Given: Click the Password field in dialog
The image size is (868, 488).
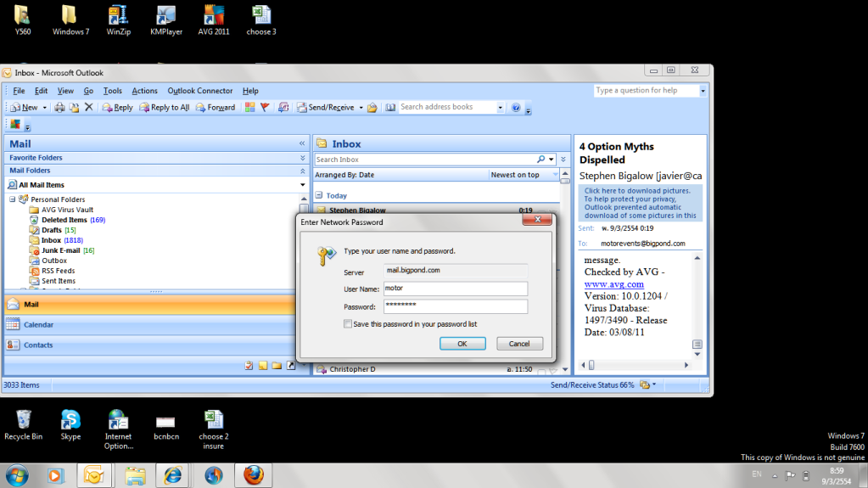Looking at the screenshot, I should click(456, 307).
